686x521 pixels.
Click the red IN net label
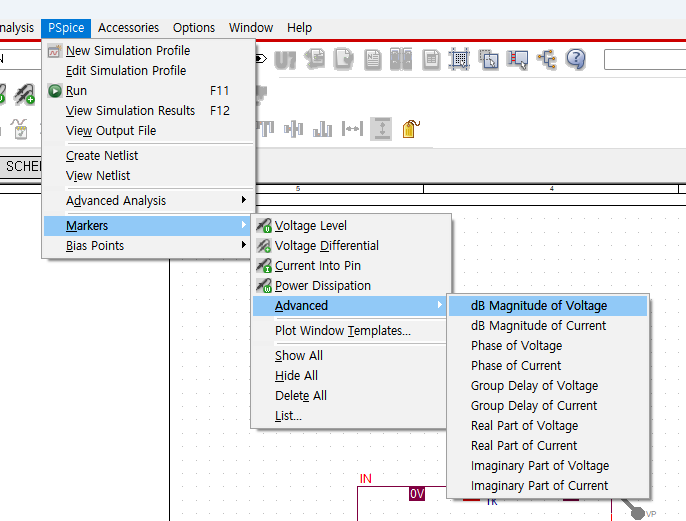(x=366, y=479)
